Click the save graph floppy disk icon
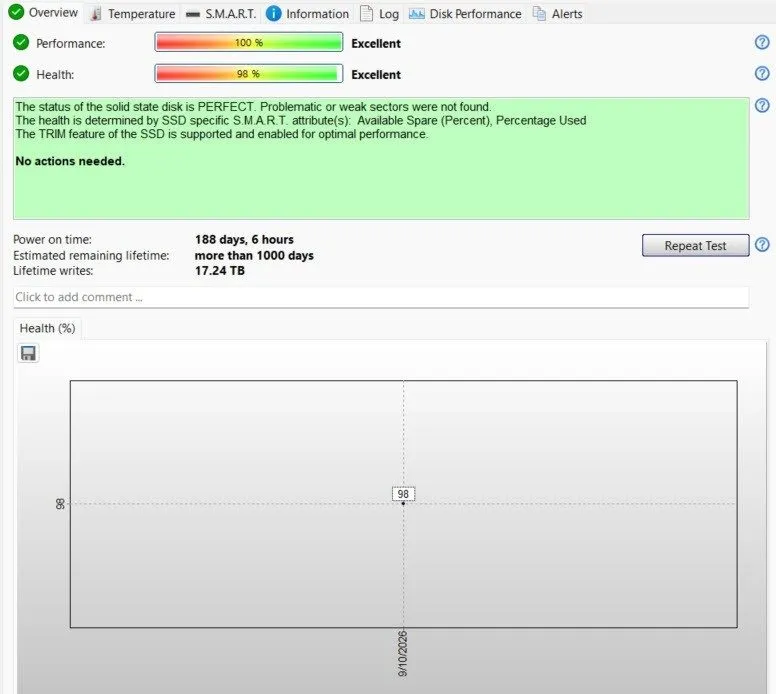 point(28,353)
